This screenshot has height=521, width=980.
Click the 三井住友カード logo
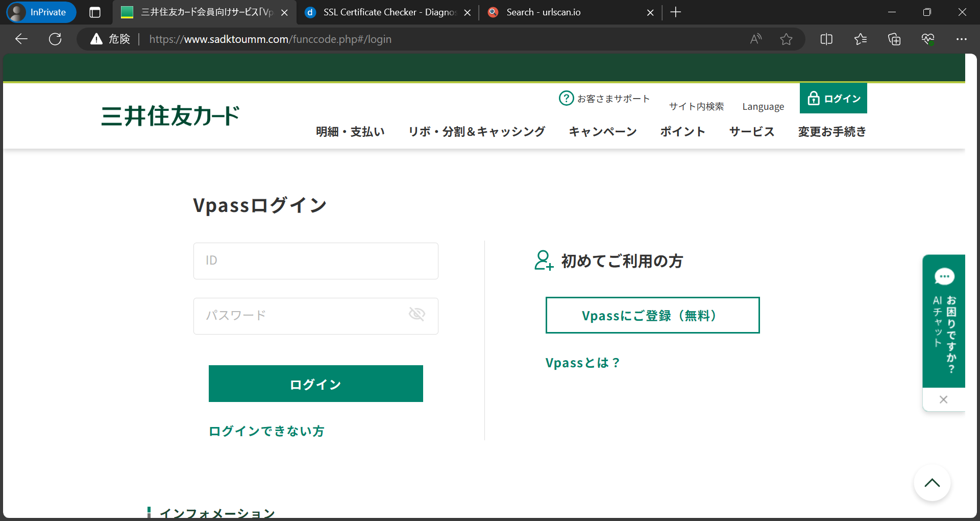(x=170, y=116)
